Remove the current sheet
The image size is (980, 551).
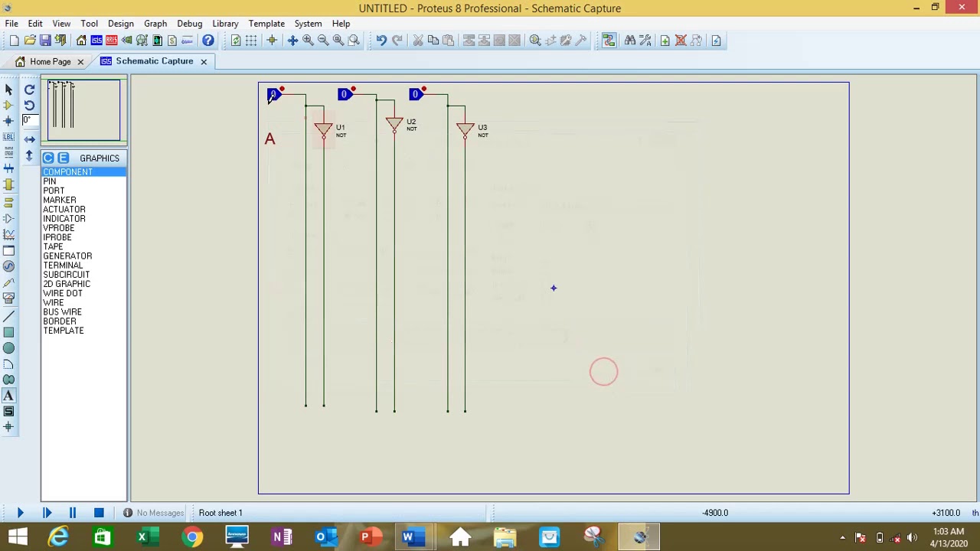(x=681, y=41)
